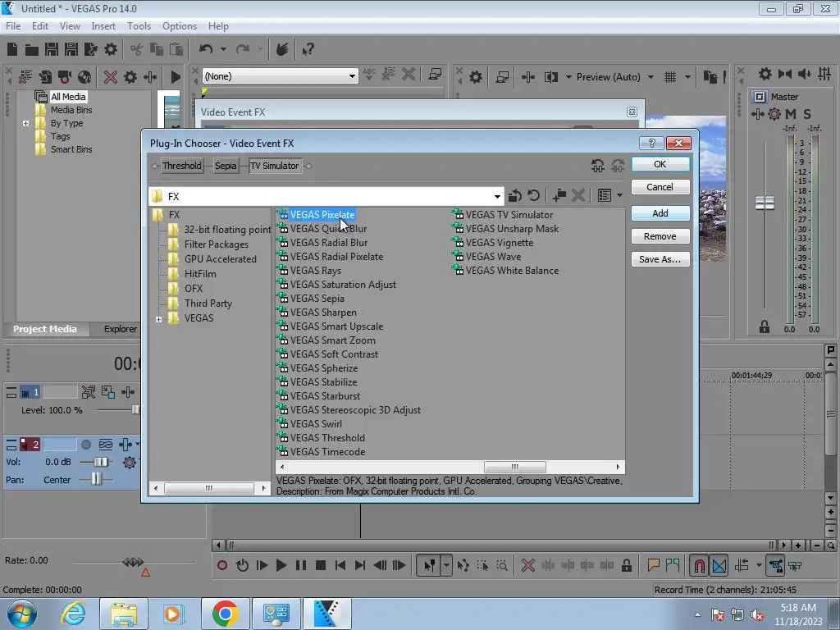Click the Open folder icon in the toolbar
Screen dimensions: 840x630
pos(32,50)
